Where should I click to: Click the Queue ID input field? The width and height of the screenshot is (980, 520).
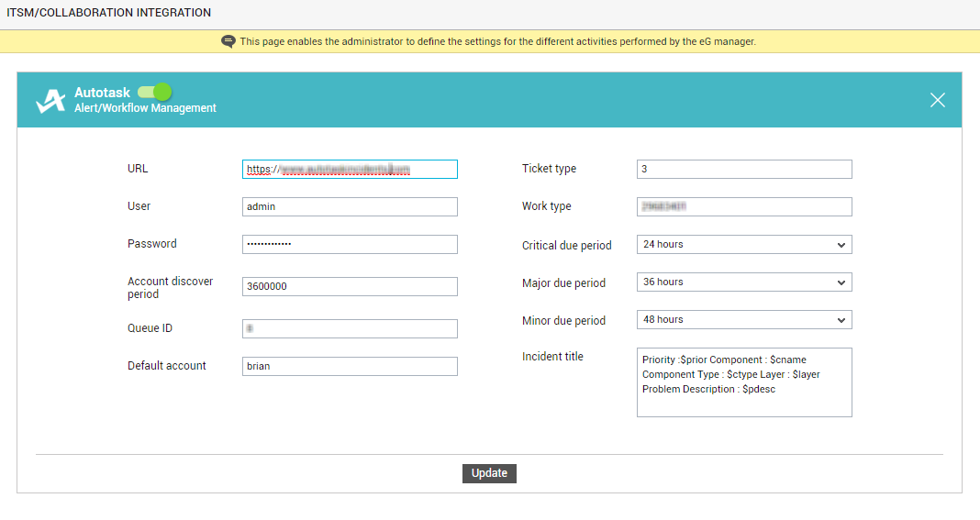click(x=350, y=328)
